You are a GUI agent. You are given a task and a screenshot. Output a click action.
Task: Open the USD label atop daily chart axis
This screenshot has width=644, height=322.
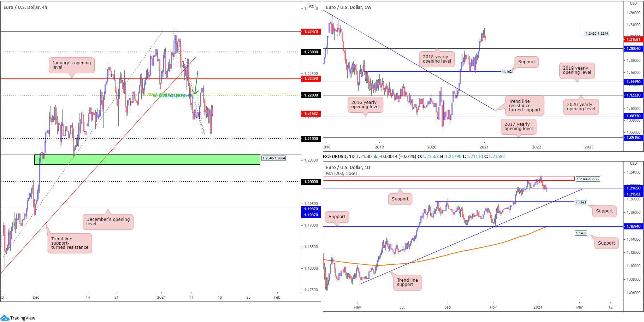(x=633, y=163)
